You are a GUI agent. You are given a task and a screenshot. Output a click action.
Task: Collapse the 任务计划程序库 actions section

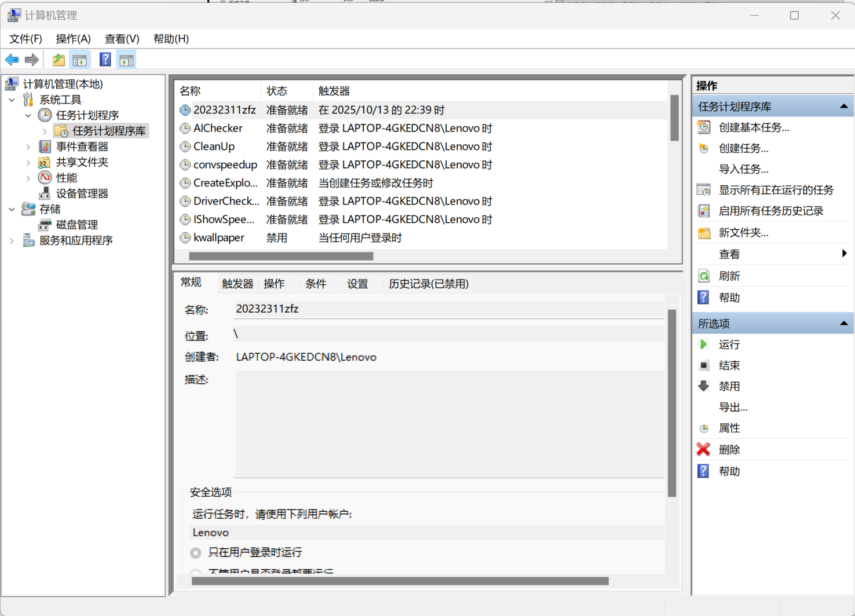click(x=844, y=107)
